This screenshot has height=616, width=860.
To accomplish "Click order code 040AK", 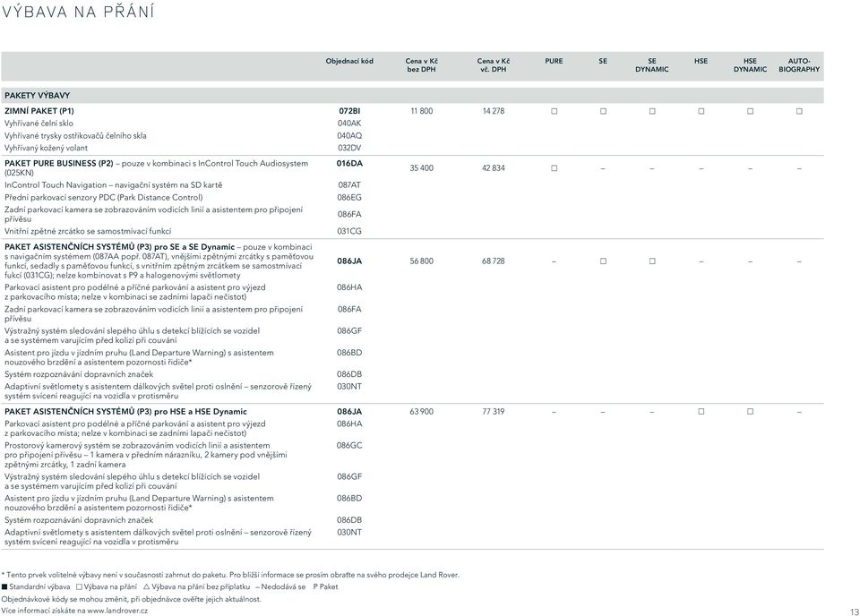I will pos(349,124).
